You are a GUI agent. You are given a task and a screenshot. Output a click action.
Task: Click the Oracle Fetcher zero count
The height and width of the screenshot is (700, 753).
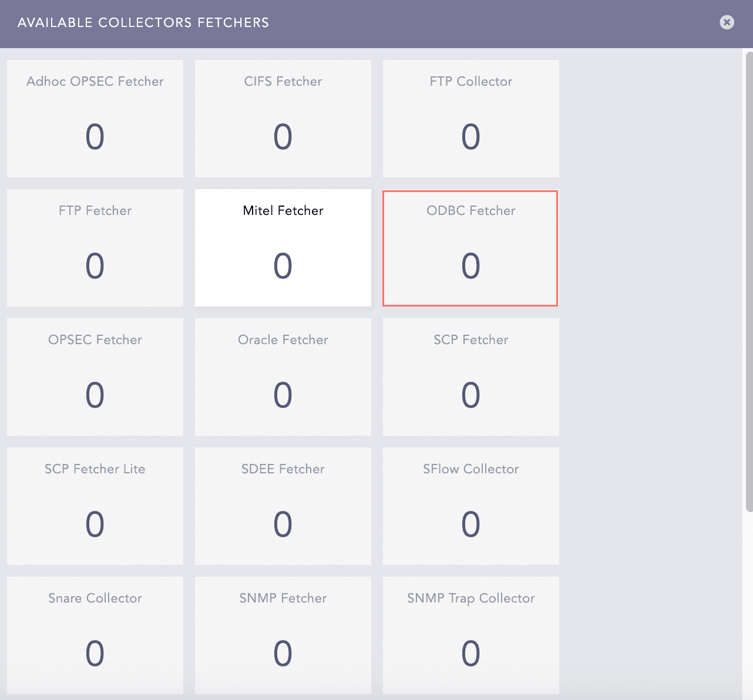(283, 395)
